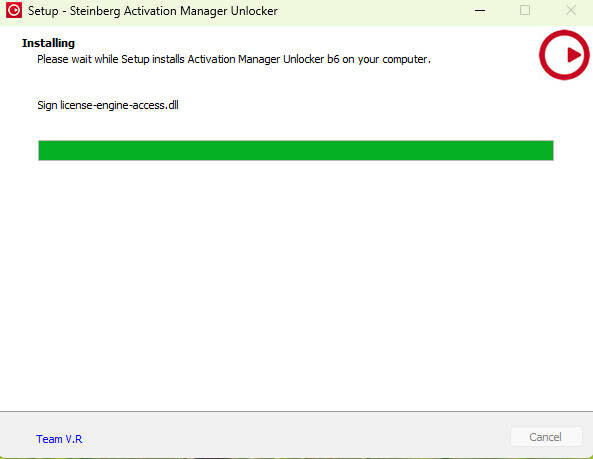
Task: Click the 'b6' version text in the description
Action: [333, 59]
